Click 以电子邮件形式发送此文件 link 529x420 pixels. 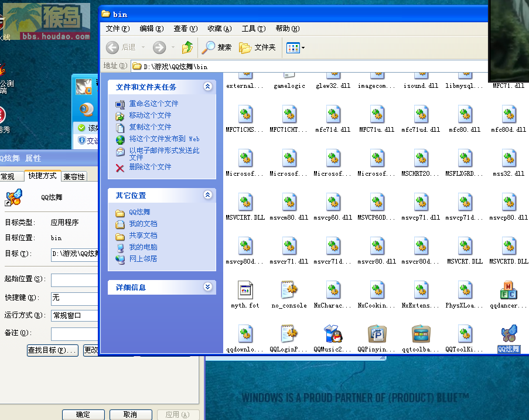(164, 154)
